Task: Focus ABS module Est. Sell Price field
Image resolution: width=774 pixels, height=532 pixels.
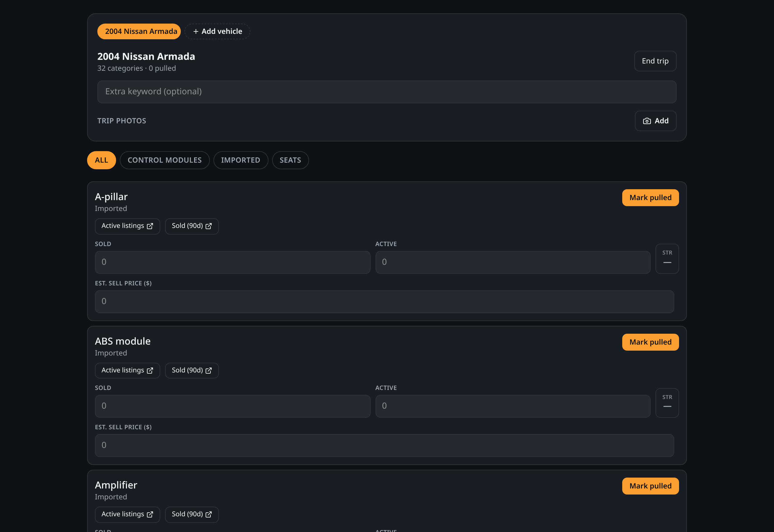Action: pyautogui.click(x=384, y=445)
